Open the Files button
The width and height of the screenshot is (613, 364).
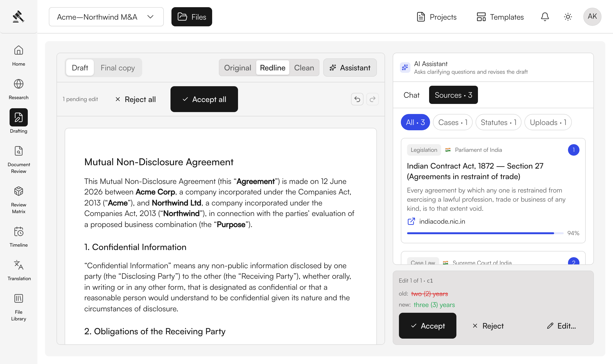(192, 17)
